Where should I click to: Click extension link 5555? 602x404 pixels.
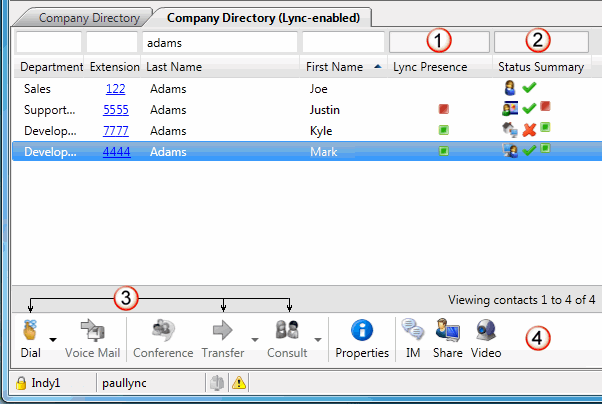point(116,109)
